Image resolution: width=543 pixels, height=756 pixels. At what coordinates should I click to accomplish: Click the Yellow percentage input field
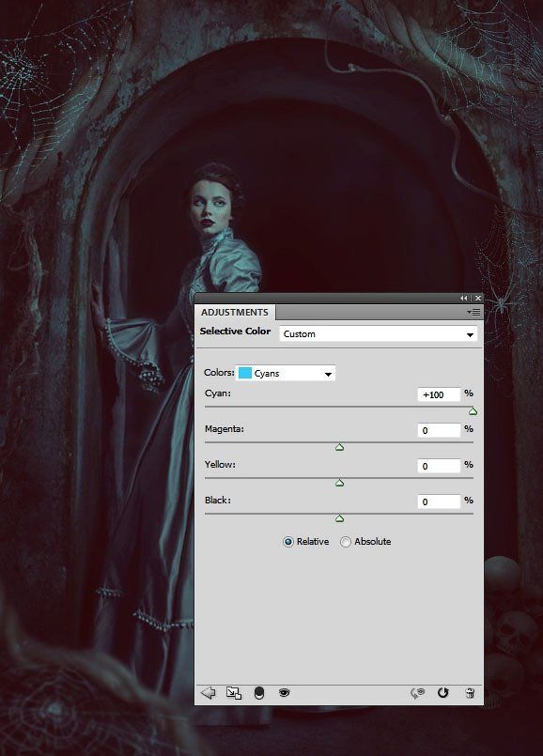tap(439, 466)
